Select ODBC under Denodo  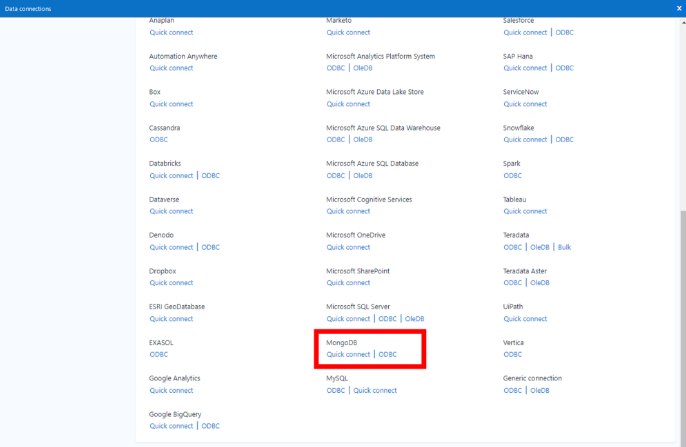pos(210,247)
